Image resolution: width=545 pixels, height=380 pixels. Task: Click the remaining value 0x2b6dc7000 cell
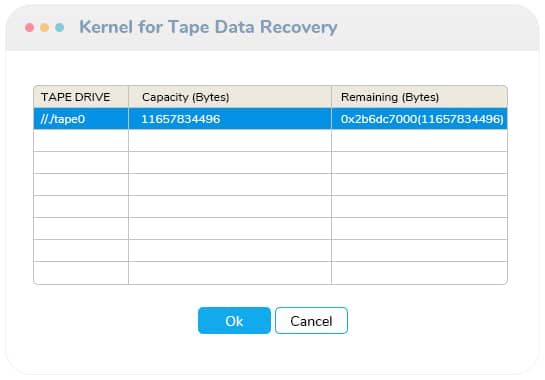(420, 119)
